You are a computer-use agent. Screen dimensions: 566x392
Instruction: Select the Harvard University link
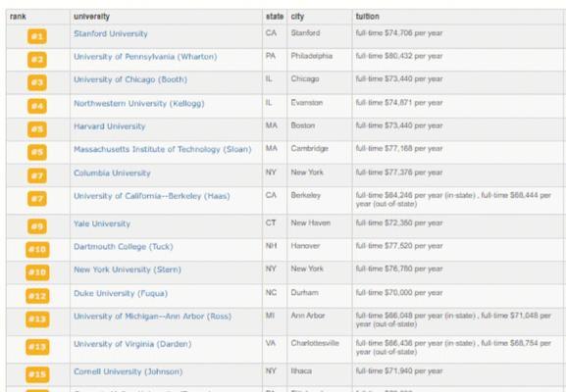point(109,126)
